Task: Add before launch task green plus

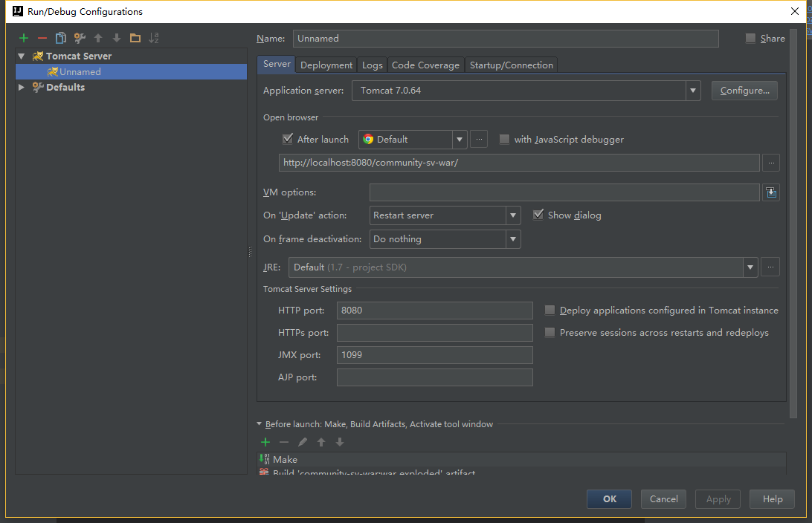Action: click(x=265, y=442)
